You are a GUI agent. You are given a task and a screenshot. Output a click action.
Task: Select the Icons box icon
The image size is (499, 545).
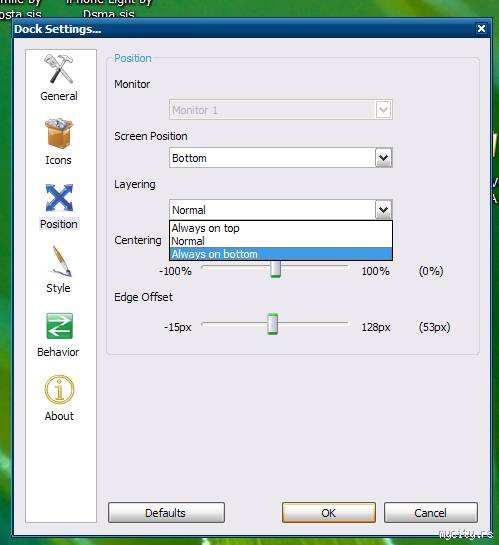tap(59, 133)
